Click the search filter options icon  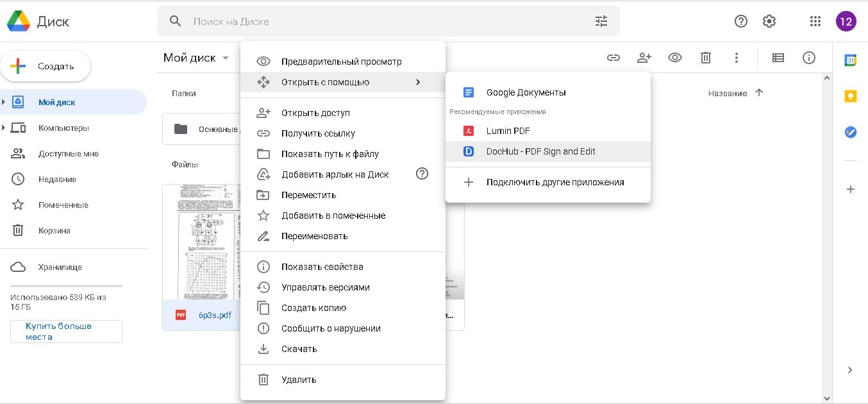click(x=601, y=21)
